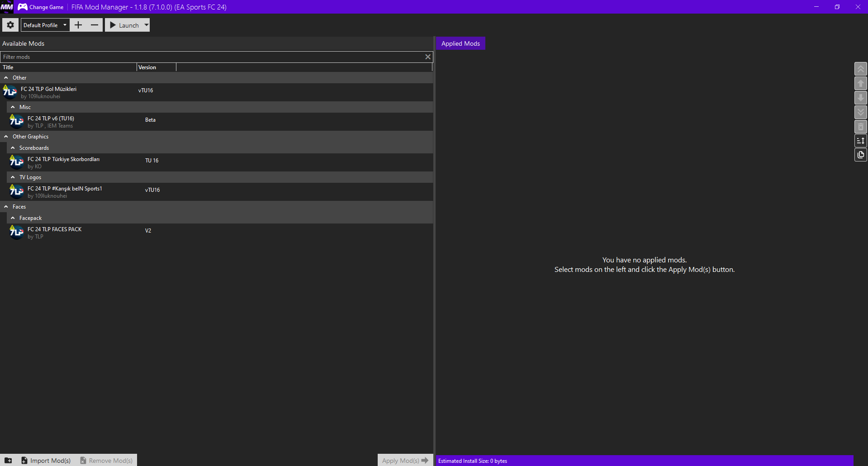The image size is (868, 466).
Task: Open the Launch options dropdown arrow
Action: [146, 25]
